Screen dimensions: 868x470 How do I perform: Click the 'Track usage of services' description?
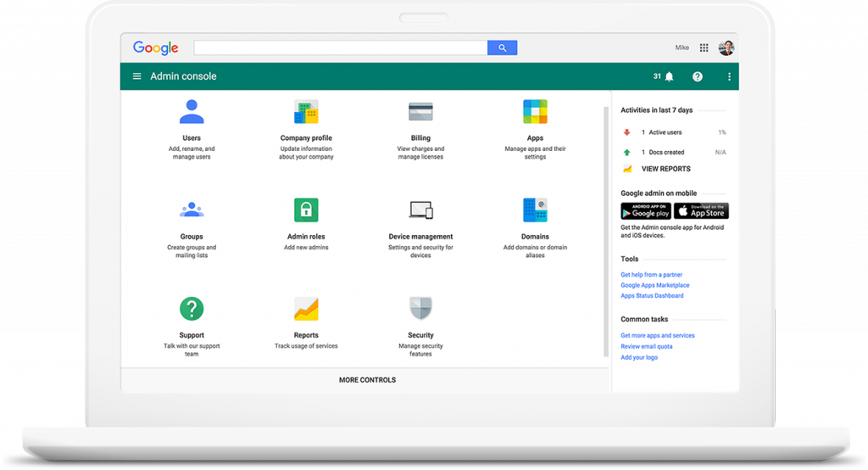[x=306, y=346]
